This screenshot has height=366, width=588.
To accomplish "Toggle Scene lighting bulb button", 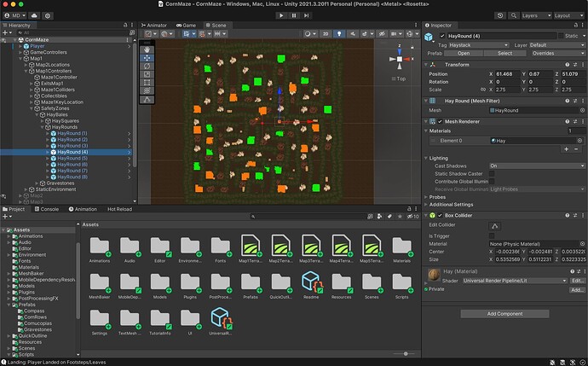I will (339, 34).
